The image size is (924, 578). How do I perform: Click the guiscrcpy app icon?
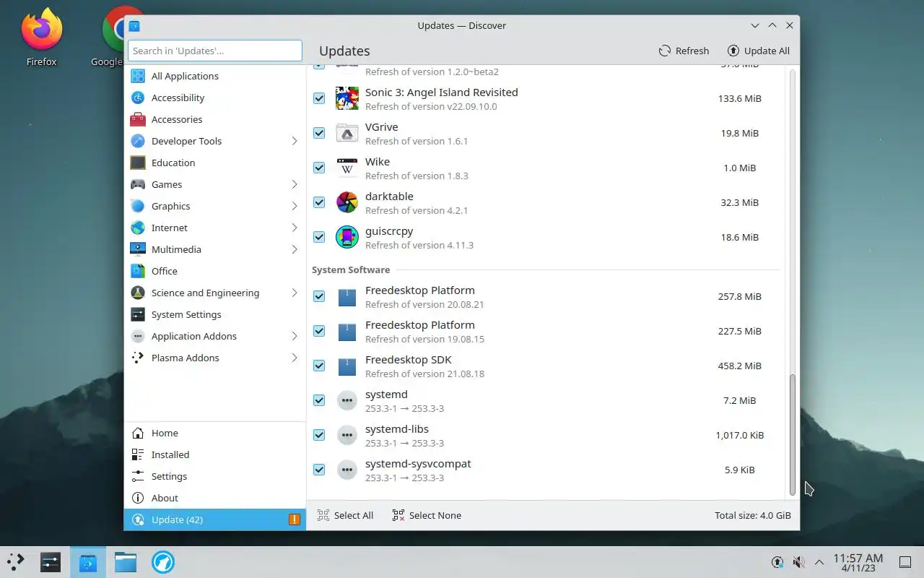347,237
